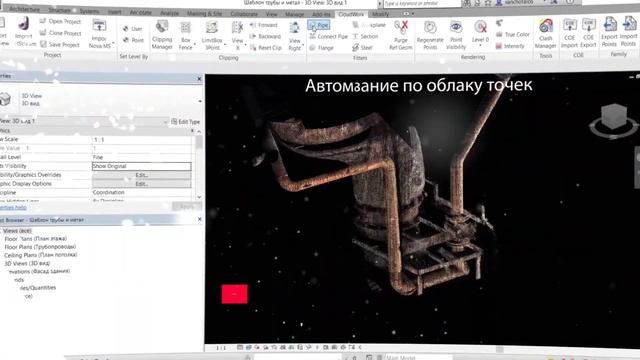
Task: Collapse the Graphics properties group
Action: [x=193, y=131]
